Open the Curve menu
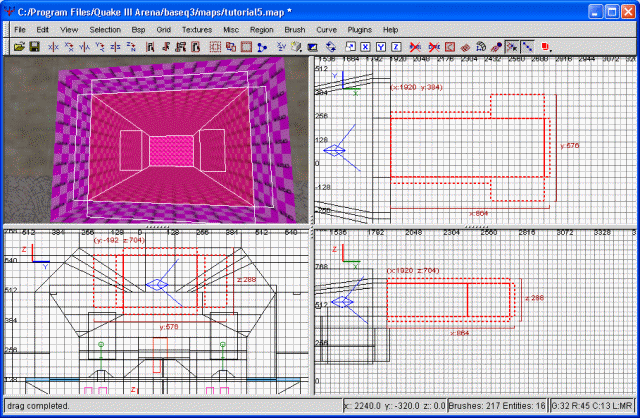Image resolution: width=640 pixels, height=418 pixels. pos(327,30)
